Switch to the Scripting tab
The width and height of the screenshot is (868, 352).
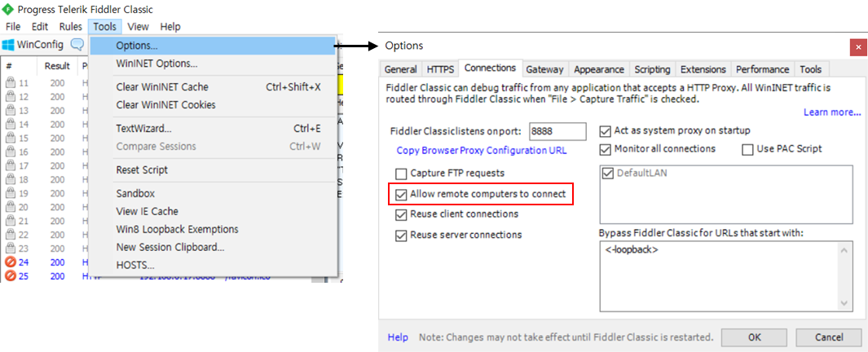click(652, 69)
